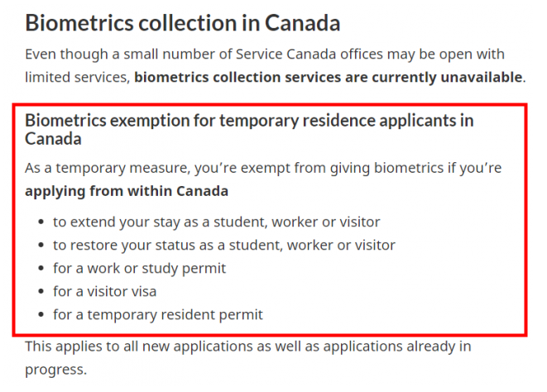Viewport: 547px width, 392px height.
Task: Click the bullet dot before visitor visa
Action: pos(41,291)
